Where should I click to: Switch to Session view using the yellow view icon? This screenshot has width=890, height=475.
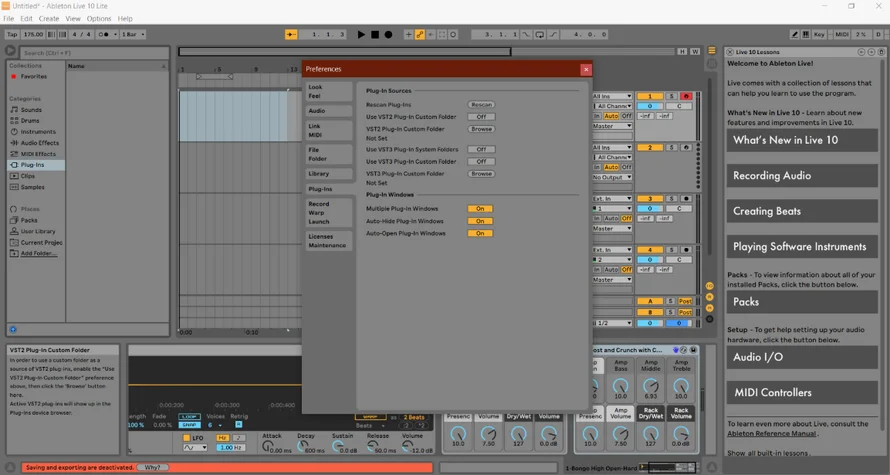(712, 51)
